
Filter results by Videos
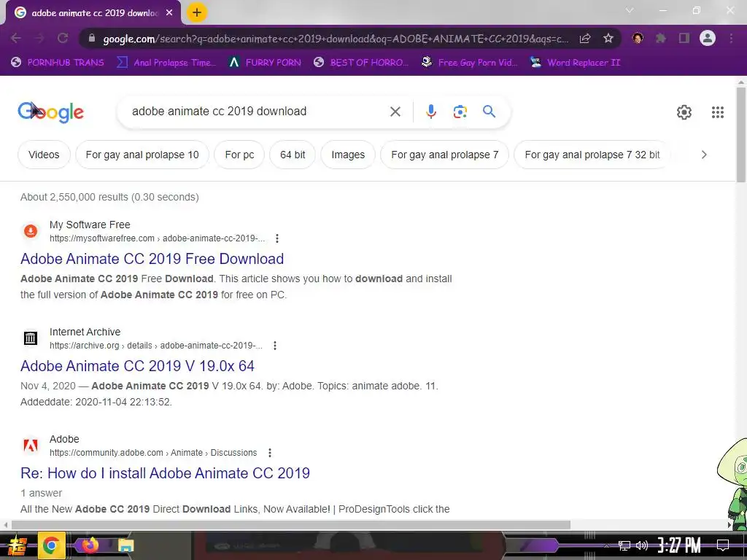click(44, 155)
